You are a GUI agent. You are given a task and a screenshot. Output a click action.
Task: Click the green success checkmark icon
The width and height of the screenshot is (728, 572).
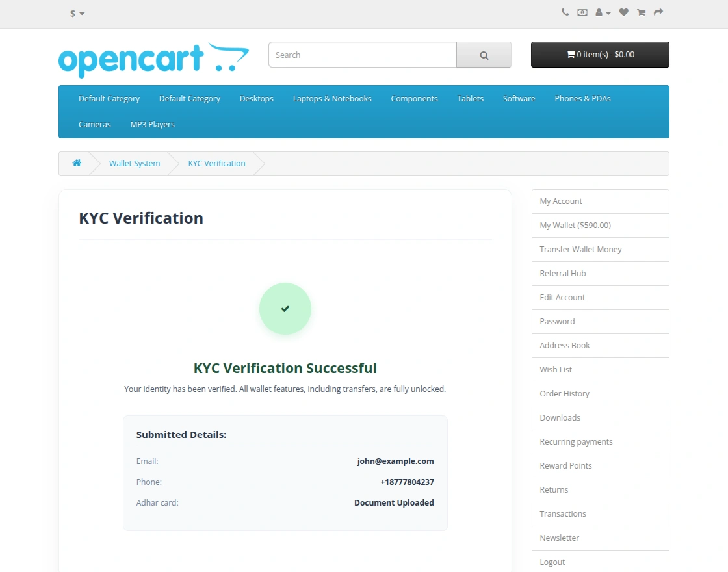tap(285, 309)
